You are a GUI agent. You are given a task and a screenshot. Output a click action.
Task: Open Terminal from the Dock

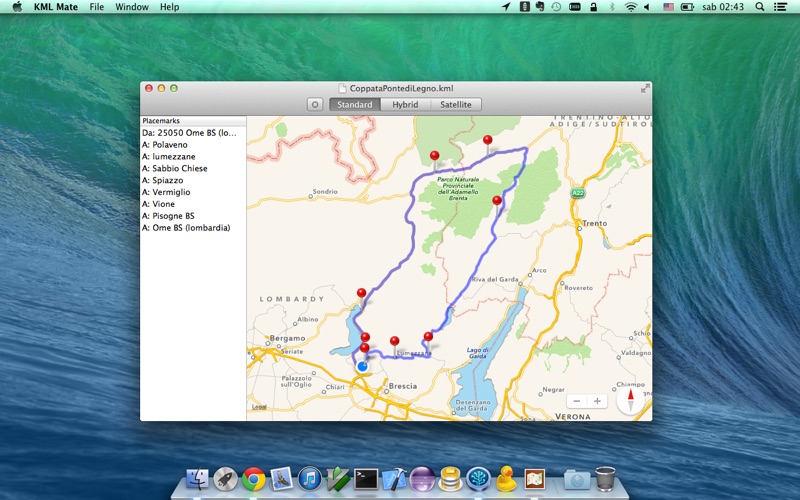tap(366, 480)
